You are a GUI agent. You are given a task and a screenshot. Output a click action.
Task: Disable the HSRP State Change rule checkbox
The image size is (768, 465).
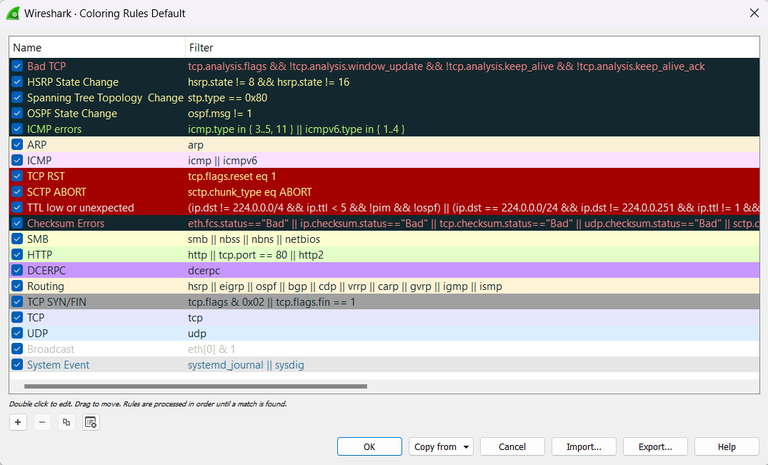coord(17,82)
